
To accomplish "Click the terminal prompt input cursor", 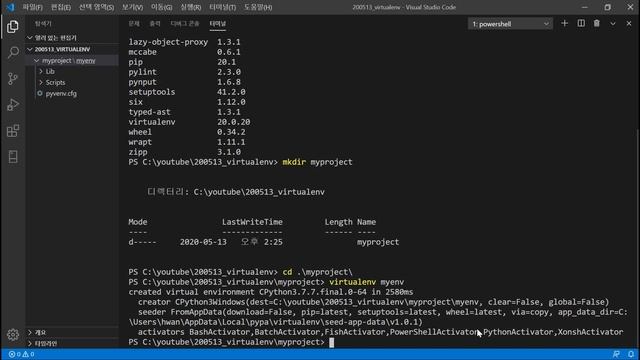I will [x=331, y=342].
